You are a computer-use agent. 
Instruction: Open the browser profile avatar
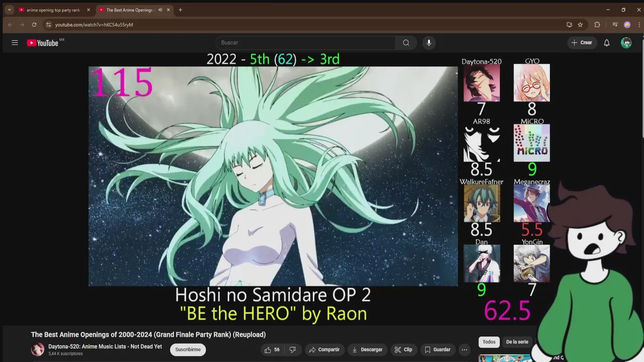(x=627, y=25)
